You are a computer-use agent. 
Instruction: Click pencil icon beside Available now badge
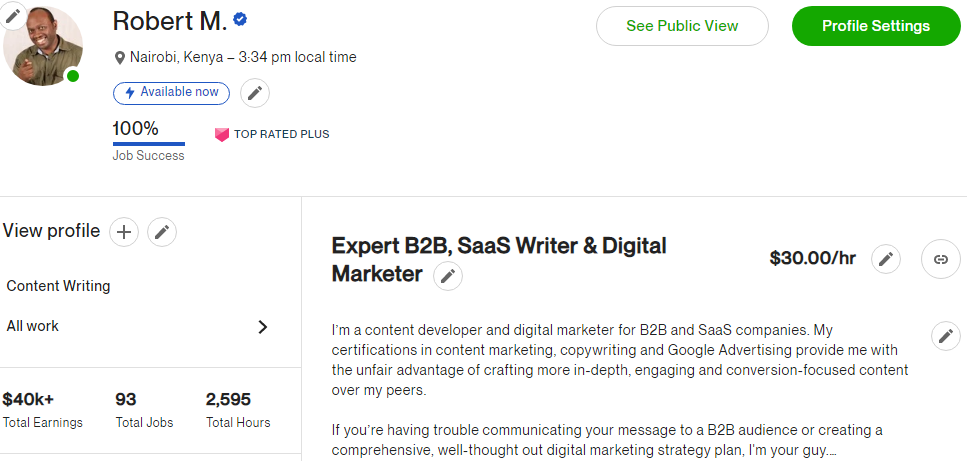(255, 93)
